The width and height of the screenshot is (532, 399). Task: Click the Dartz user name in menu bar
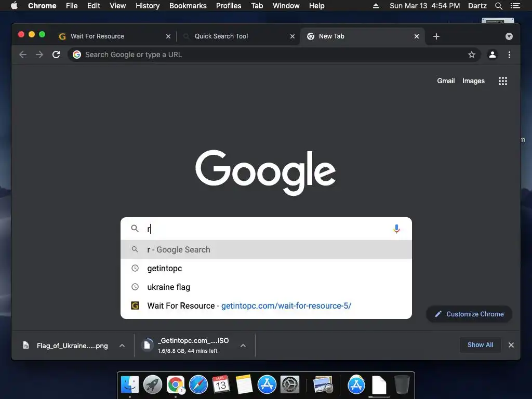(477, 6)
